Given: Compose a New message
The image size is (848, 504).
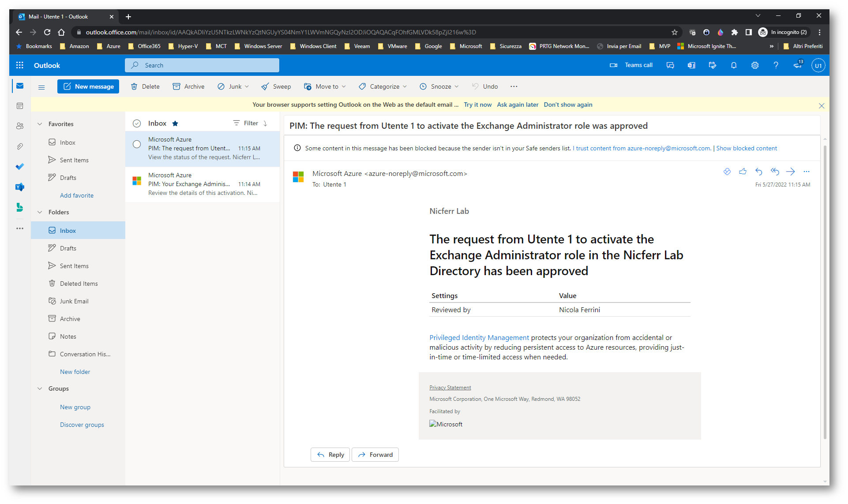Looking at the screenshot, I should [x=88, y=86].
